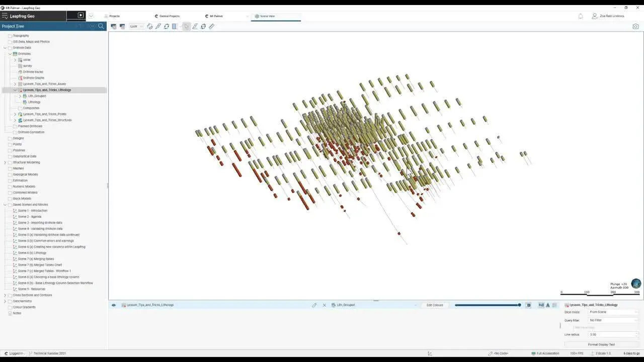Collapse the Drillholes node

pos(10,54)
